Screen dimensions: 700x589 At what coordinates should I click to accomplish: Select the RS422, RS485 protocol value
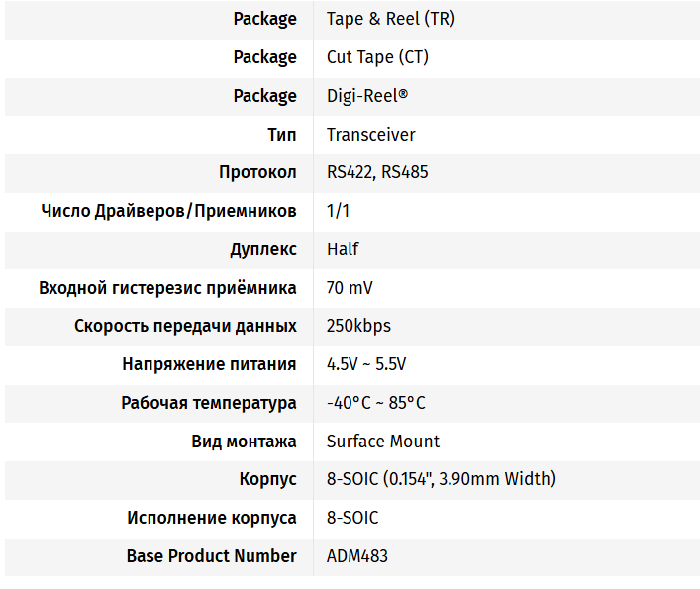pos(377,172)
